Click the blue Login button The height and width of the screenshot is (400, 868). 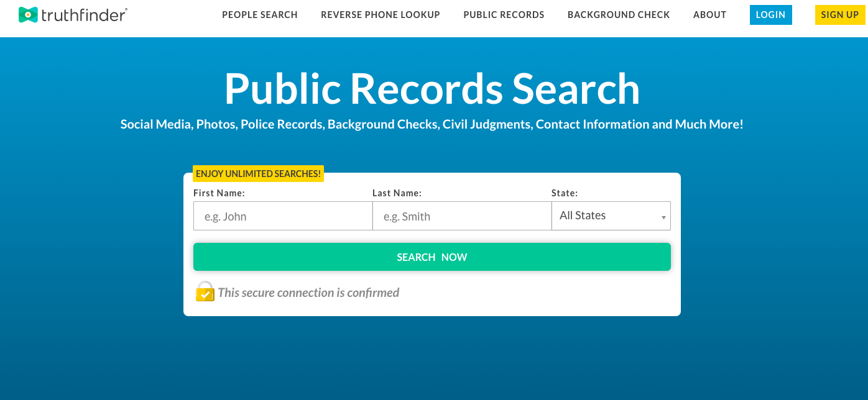click(771, 15)
